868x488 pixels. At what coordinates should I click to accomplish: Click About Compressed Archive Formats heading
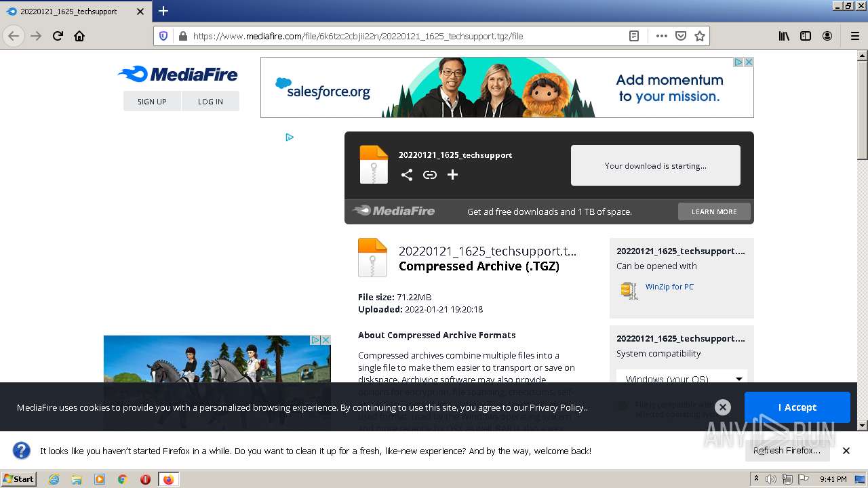tap(437, 335)
